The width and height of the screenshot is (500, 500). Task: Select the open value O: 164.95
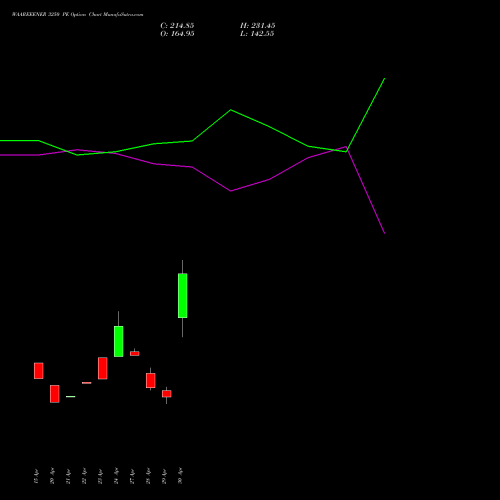coord(177,34)
